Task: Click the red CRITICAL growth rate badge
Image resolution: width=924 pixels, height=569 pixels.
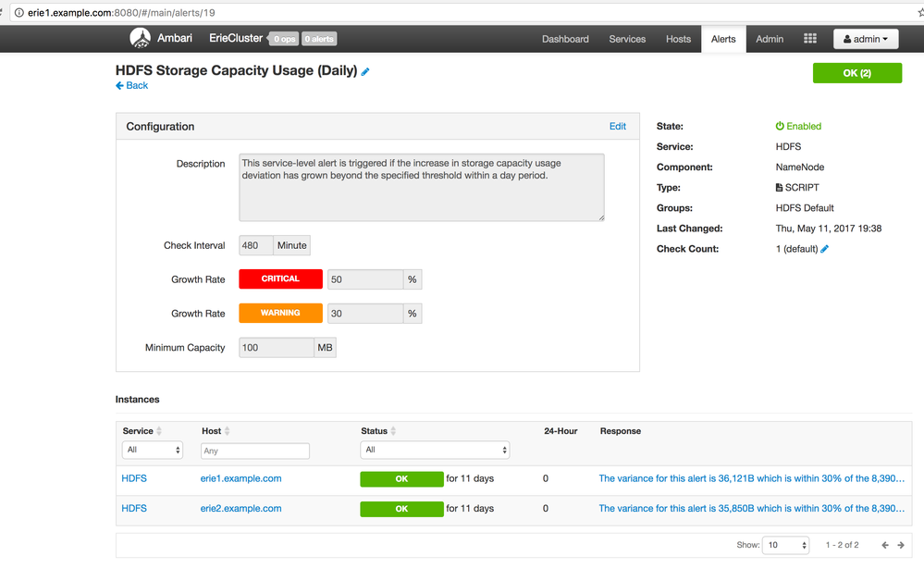Action: (280, 279)
